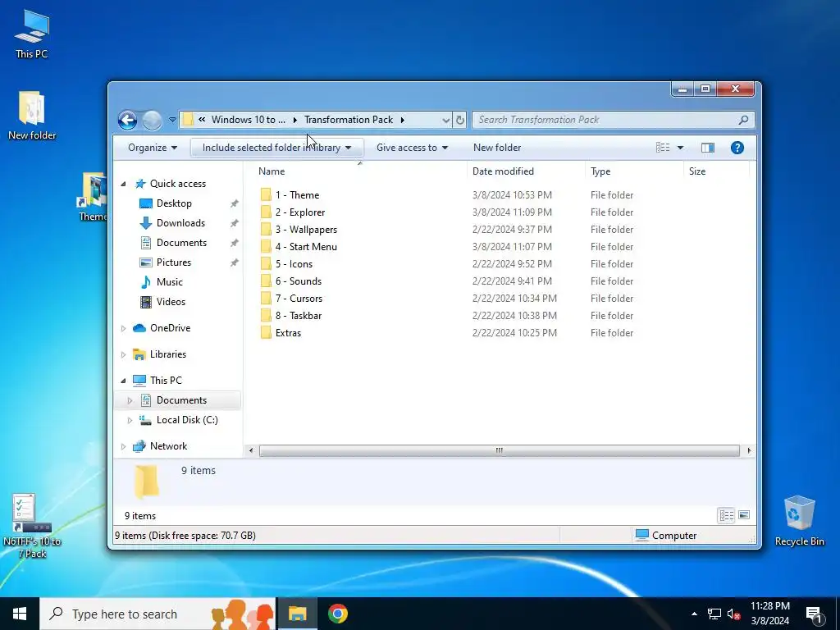This screenshot has width=840, height=630.
Task: Collapse the Quick access tree node
Action: click(123, 184)
